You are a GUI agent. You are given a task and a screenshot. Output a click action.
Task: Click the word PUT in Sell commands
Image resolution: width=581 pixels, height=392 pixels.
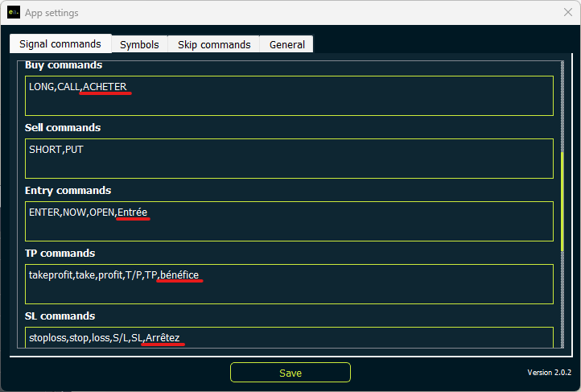74,149
